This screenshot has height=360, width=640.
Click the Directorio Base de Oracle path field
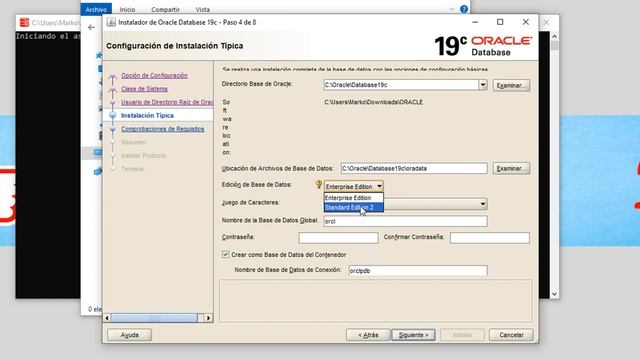pyautogui.click(x=401, y=85)
